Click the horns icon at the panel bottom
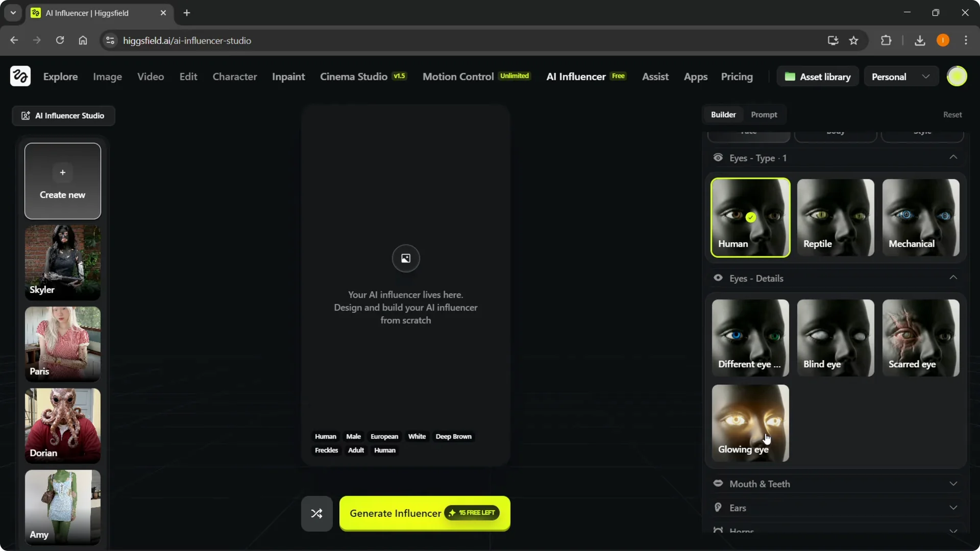Viewport: 980px width, 551px height. coord(718,531)
